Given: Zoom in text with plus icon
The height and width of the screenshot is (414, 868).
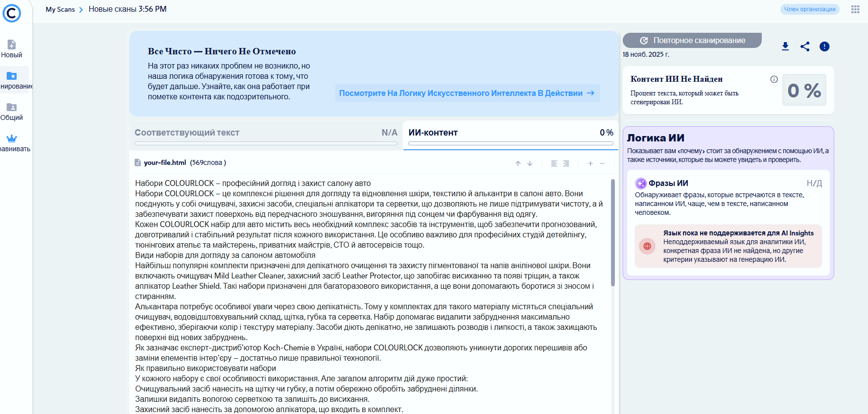Looking at the screenshot, I should click(590, 163).
